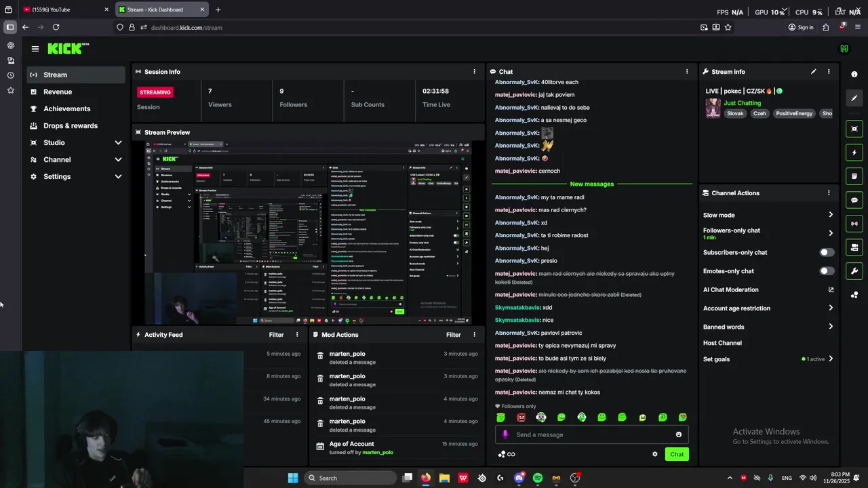Open the Kick logo home link
Screen dimensions: 868x488
(68, 49)
